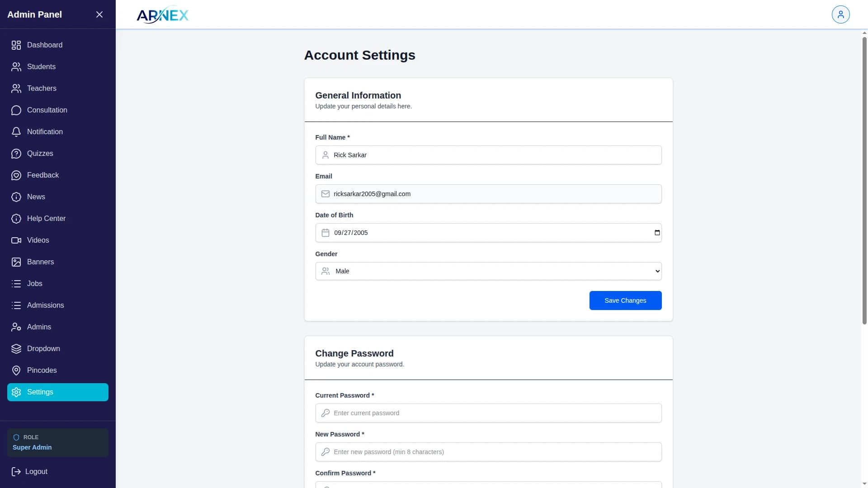This screenshot has height=488, width=868.
Task: Open the Students menu item
Action: [41, 67]
